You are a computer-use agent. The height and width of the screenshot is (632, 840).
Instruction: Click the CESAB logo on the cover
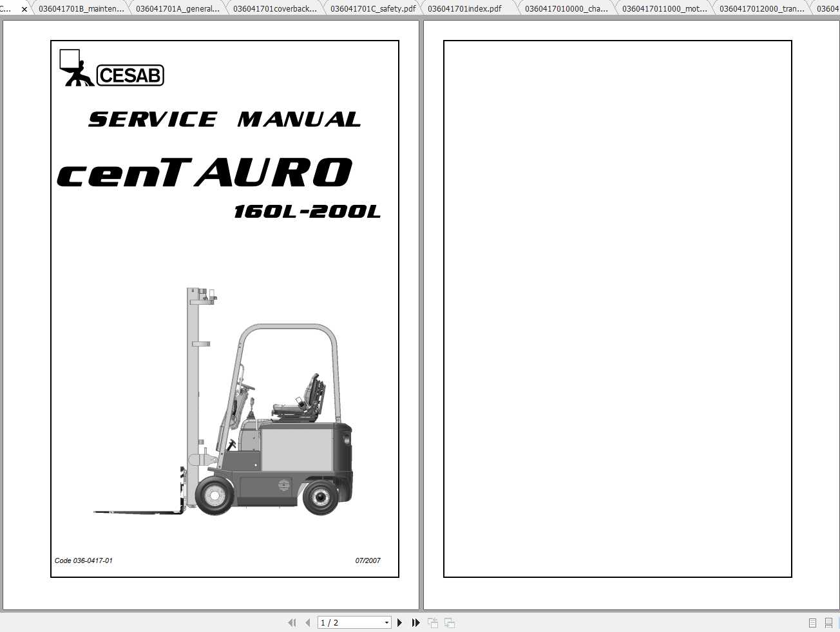[111, 68]
